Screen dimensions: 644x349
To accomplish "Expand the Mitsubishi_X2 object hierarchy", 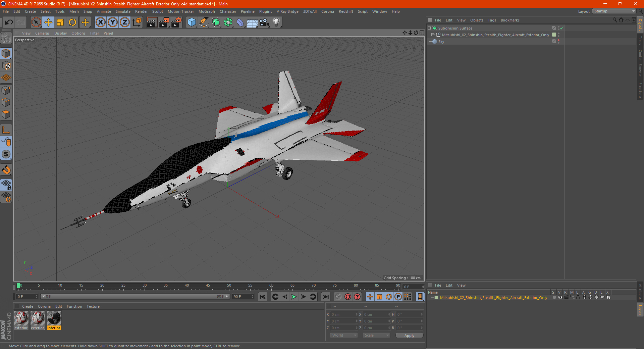I will coord(433,35).
